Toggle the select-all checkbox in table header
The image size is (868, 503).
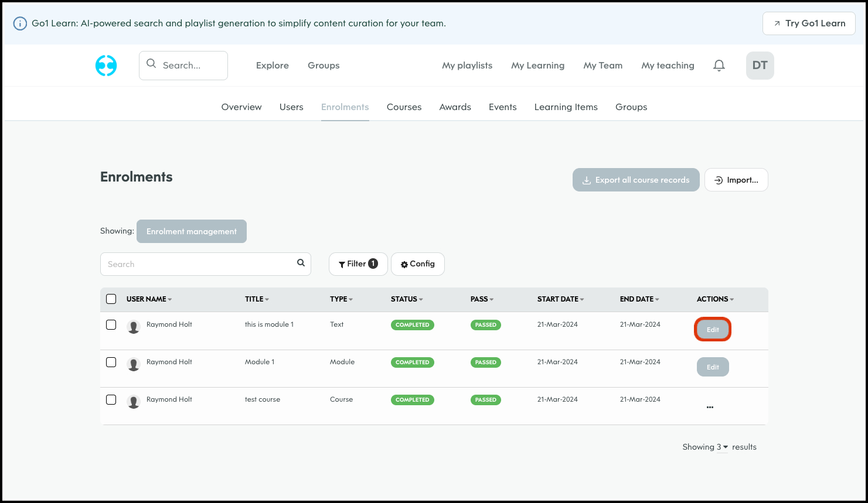point(111,299)
